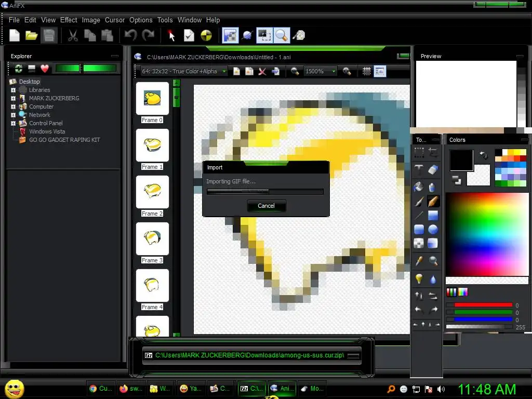
Task: Select the Text tool
Action: pos(419,169)
